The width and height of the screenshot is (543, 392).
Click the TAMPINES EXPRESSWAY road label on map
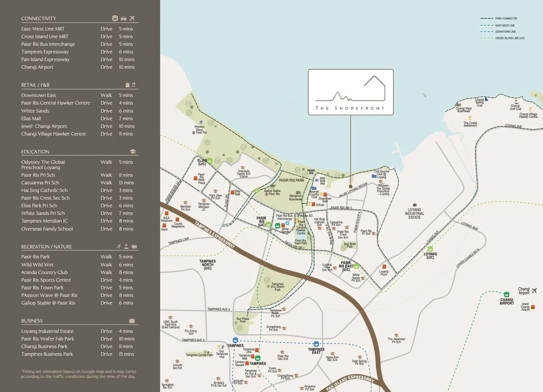coord(215,235)
